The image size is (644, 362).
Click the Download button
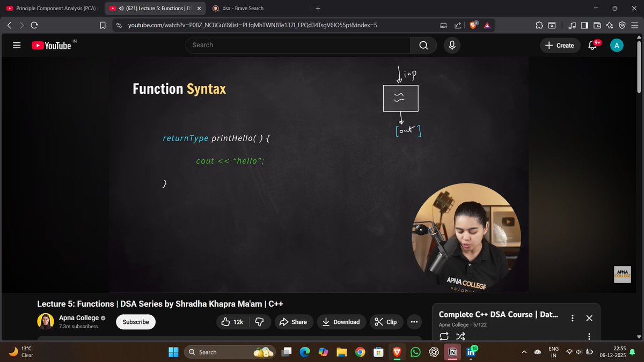click(341, 322)
